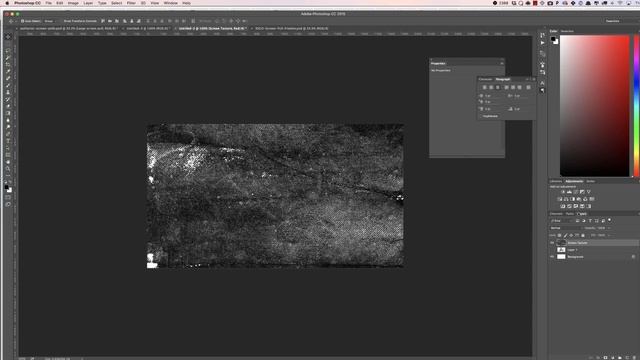Open the Apple menu

7,3
